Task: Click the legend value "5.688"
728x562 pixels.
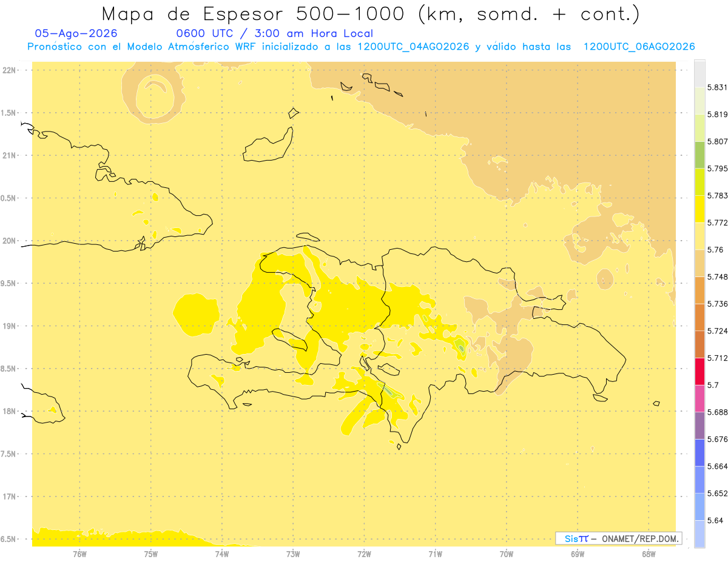Action: click(x=717, y=412)
